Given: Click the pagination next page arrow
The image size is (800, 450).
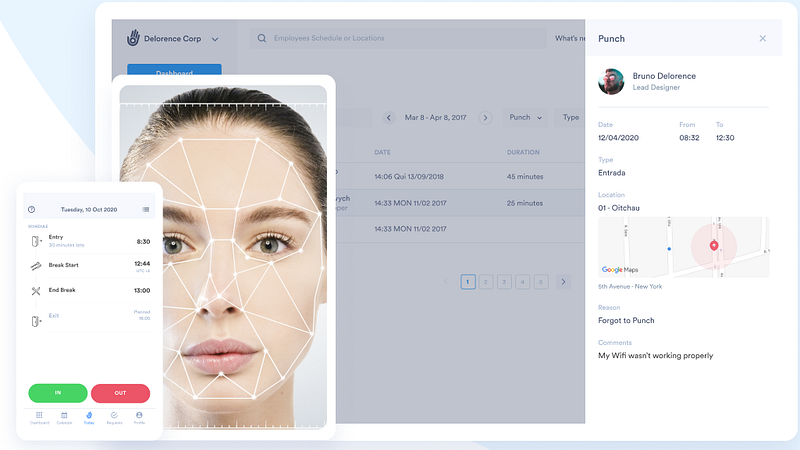Looking at the screenshot, I should click(x=563, y=282).
